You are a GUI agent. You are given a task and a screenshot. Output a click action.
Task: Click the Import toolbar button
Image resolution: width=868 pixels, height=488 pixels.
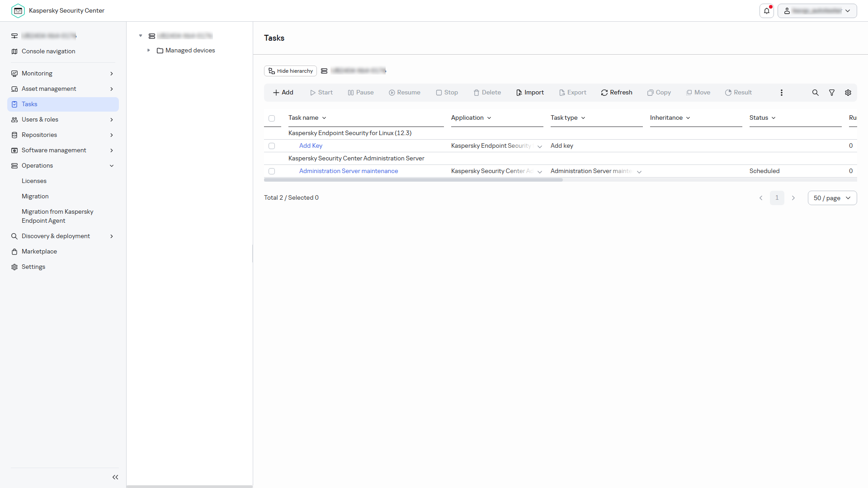coord(530,93)
